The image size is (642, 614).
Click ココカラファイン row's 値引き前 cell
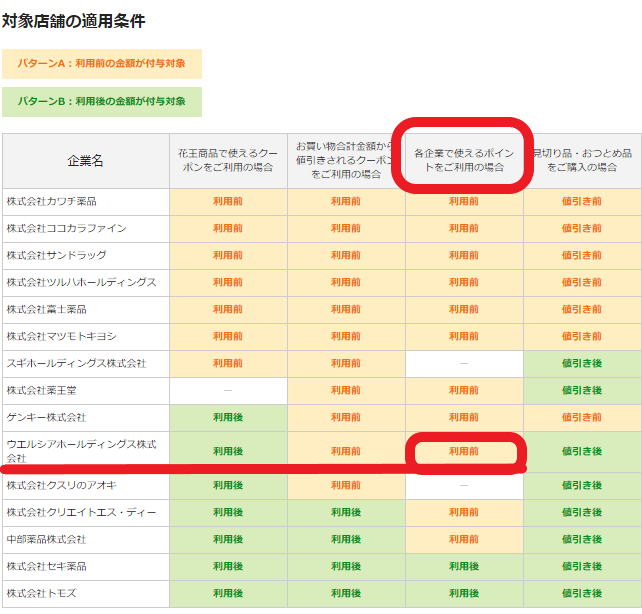pos(582,228)
